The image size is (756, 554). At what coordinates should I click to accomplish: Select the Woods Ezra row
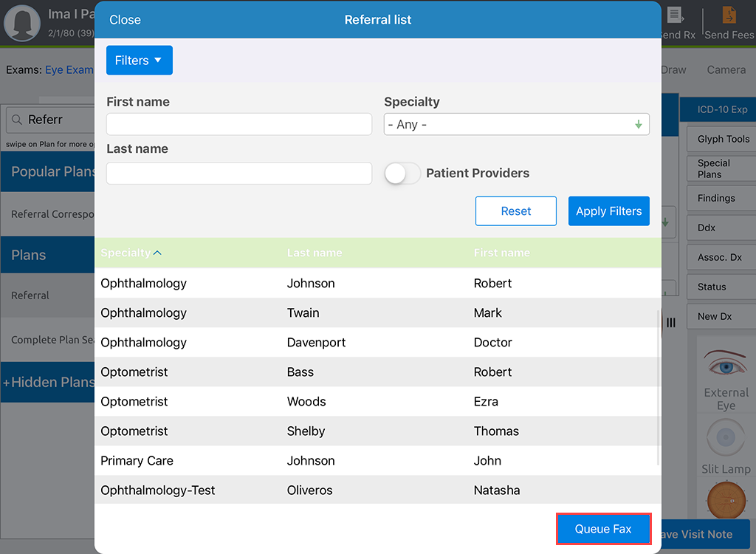point(377,402)
